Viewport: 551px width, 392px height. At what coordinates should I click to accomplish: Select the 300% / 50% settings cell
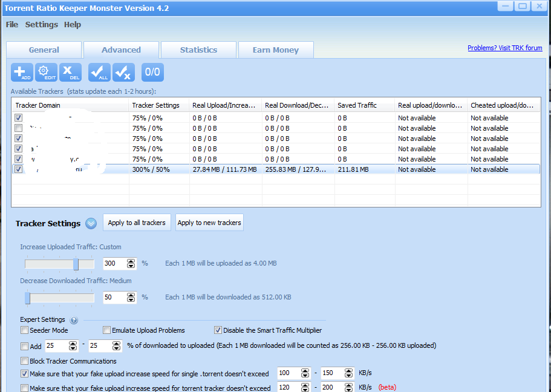(x=159, y=169)
